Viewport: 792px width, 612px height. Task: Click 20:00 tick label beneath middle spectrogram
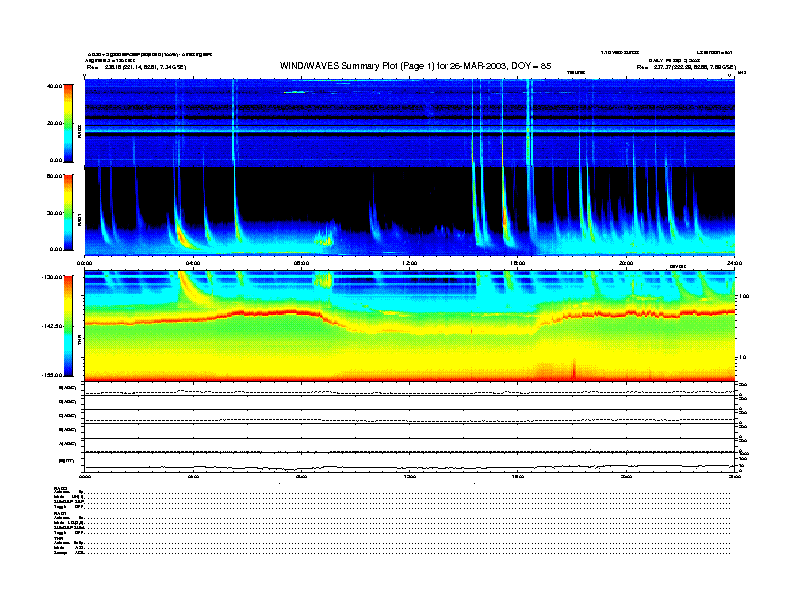pos(626,263)
